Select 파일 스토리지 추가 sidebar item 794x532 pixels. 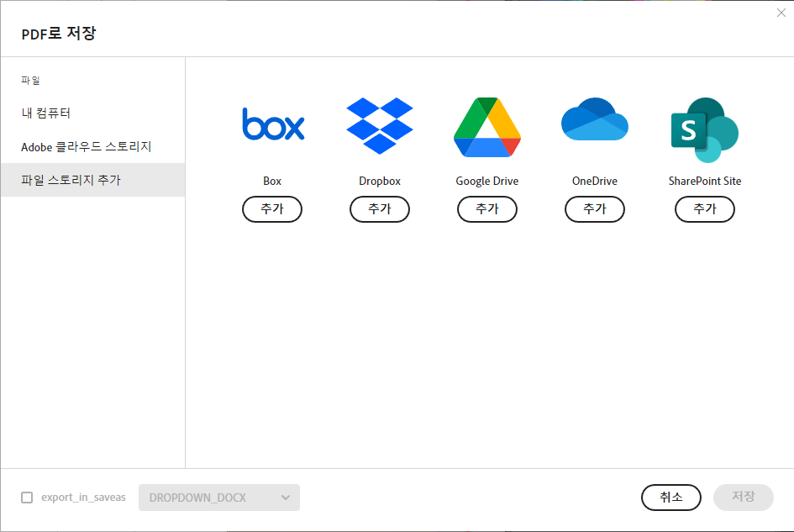92,180
